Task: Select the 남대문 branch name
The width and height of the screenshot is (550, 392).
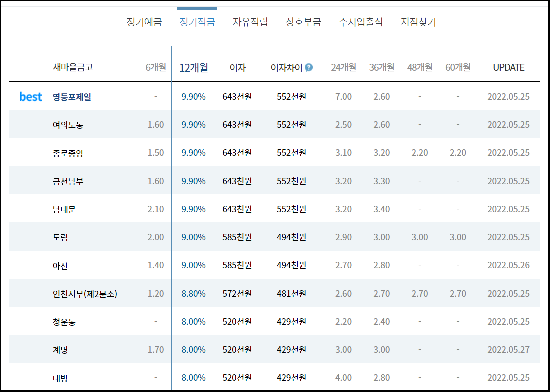Action: coord(64,210)
